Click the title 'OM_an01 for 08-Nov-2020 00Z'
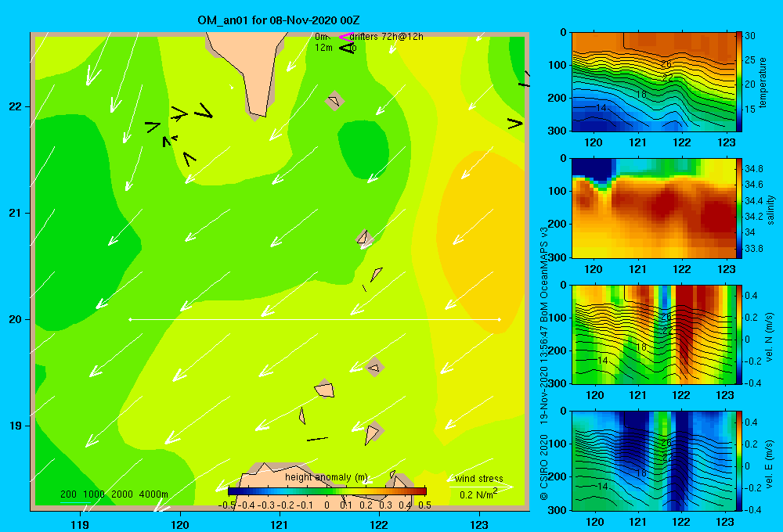This screenshot has height=532, width=783. pos(279,20)
